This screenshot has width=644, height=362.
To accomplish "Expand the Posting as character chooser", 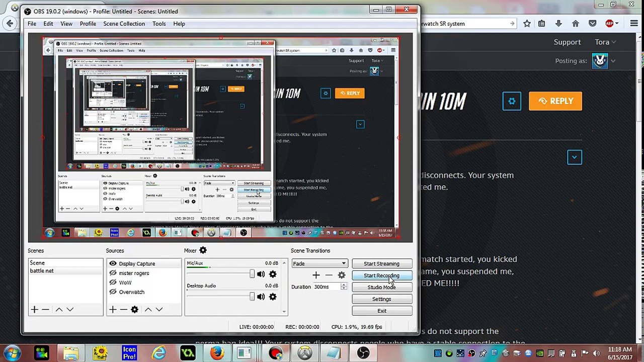I will pyautogui.click(x=613, y=61).
